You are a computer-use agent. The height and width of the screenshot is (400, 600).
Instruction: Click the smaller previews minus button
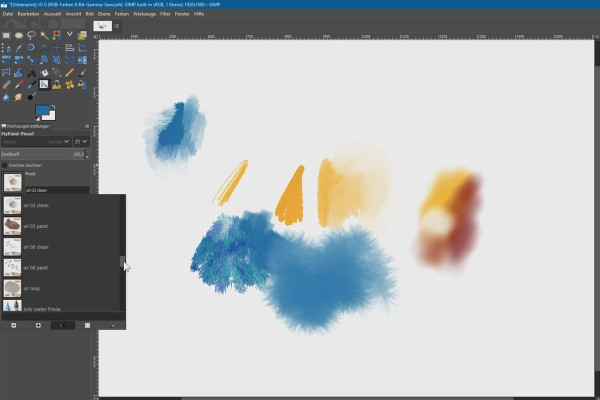point(14,325)
